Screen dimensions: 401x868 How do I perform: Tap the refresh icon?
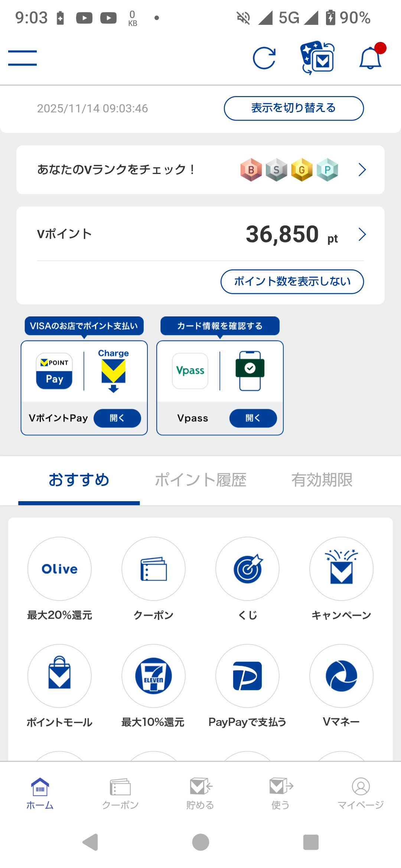click(x=264, y=58)
